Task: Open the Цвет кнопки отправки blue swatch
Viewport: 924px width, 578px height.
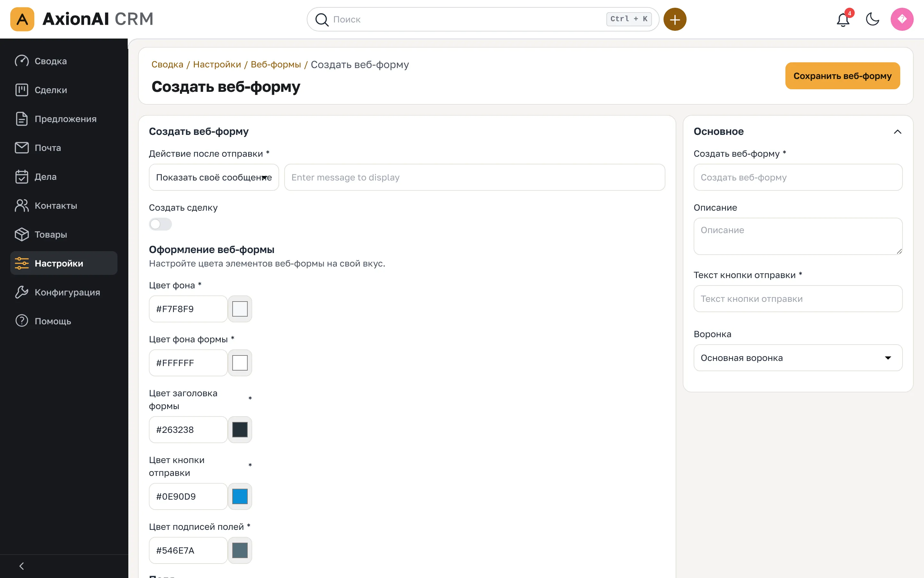Action: point(240,496)
